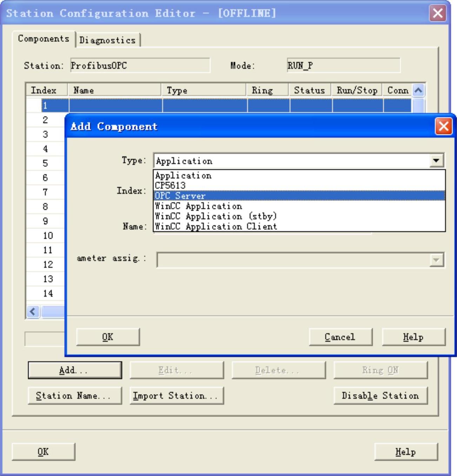The image size is (457, 476).
Task: Click the Disable Station button
Action: click(x=380, y=396)
